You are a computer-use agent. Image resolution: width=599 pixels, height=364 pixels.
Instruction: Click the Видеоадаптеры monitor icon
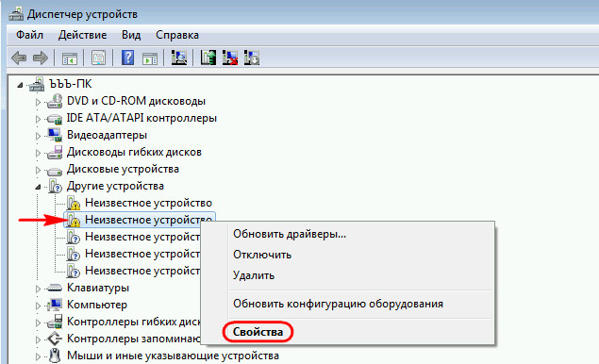(55, 135)
